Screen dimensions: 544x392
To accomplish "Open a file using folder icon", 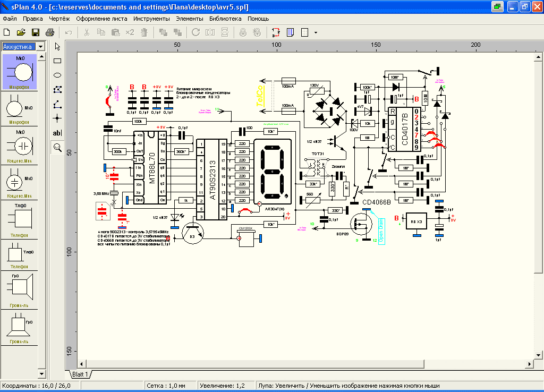I will pos(21,32).
